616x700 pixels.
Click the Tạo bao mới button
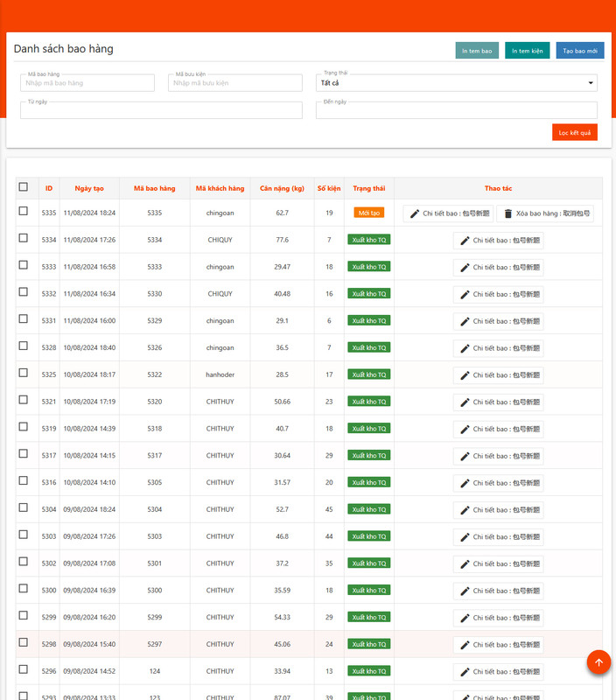pos(580,51)
